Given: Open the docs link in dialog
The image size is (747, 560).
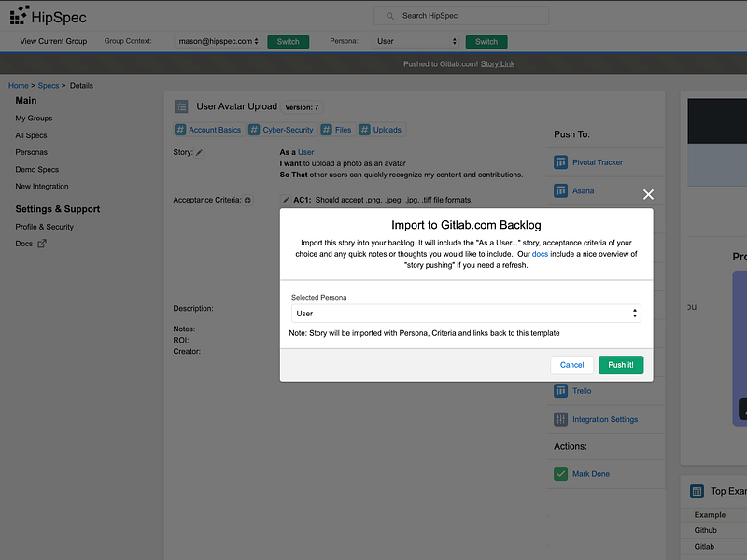Looking at the screenshot, I should point(540,254).
